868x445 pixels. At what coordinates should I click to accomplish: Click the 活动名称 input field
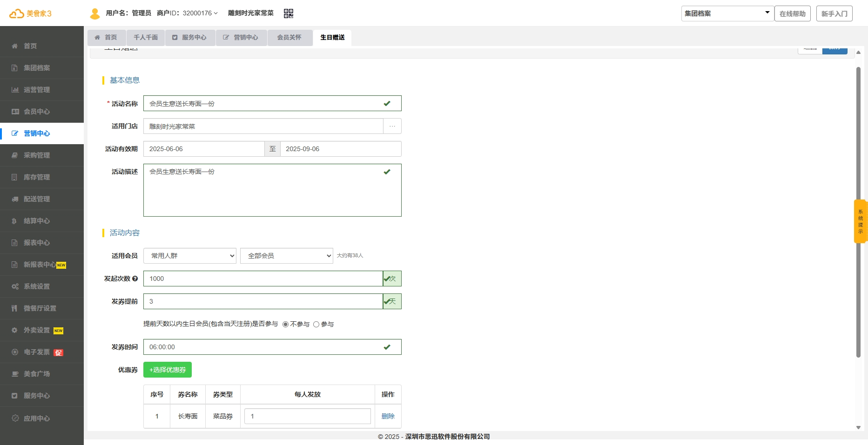(x=263, y=103)
